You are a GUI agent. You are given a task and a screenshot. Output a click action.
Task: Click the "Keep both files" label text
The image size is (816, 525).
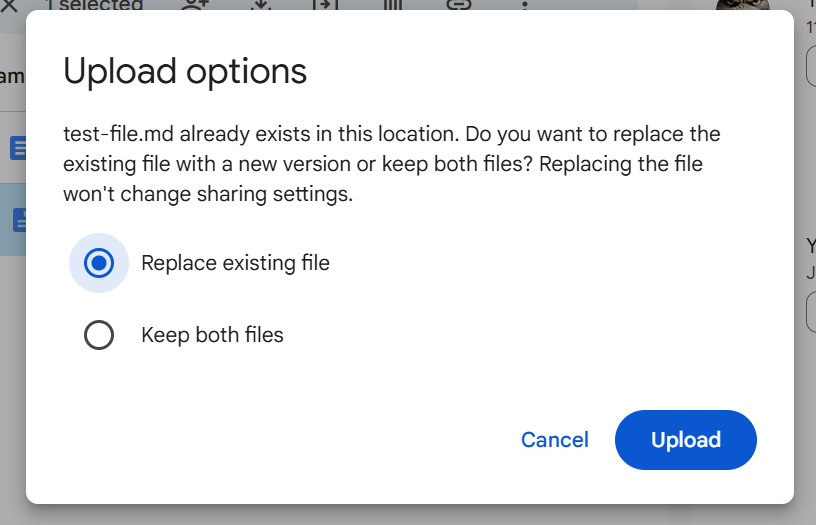[x=212, y=335]
